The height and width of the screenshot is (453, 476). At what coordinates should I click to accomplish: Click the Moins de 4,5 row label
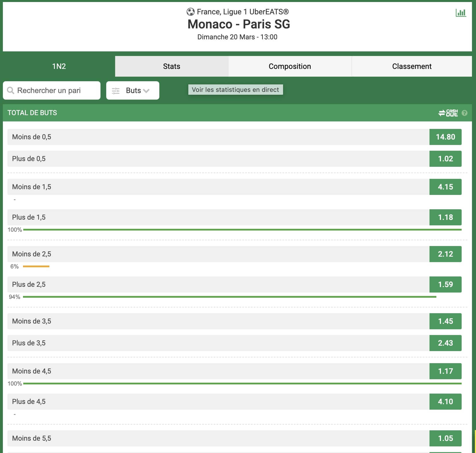[32, 371]
